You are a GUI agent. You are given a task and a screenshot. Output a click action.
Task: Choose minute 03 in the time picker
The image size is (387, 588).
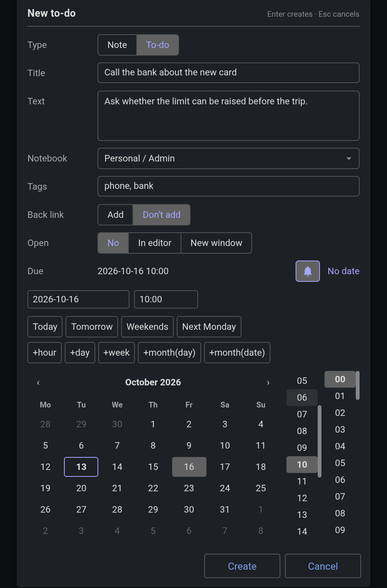(340, 430)
